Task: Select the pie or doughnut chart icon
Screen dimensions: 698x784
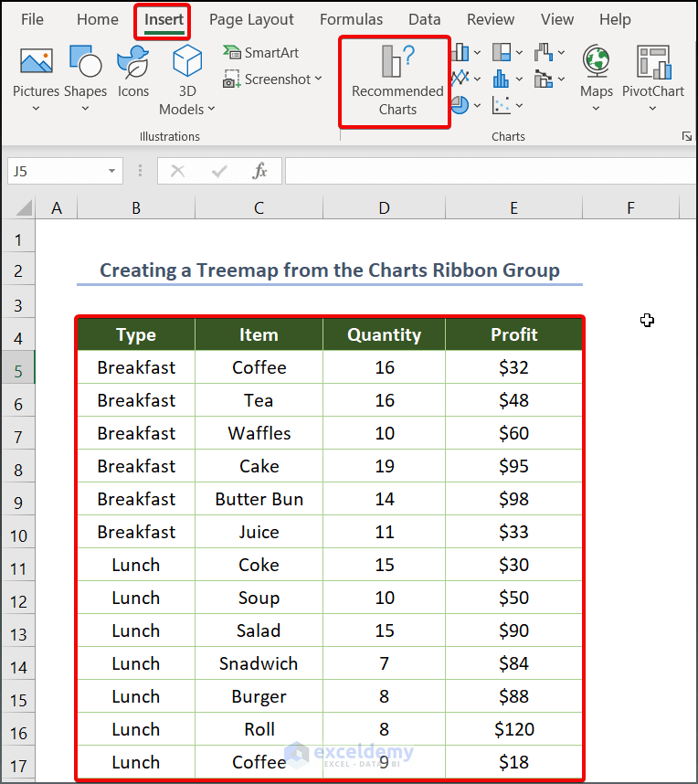Action: tap(460, 105)
